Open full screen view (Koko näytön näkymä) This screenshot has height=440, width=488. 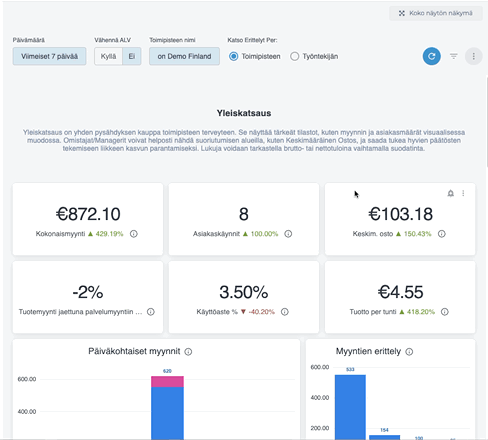pos(436,13)
